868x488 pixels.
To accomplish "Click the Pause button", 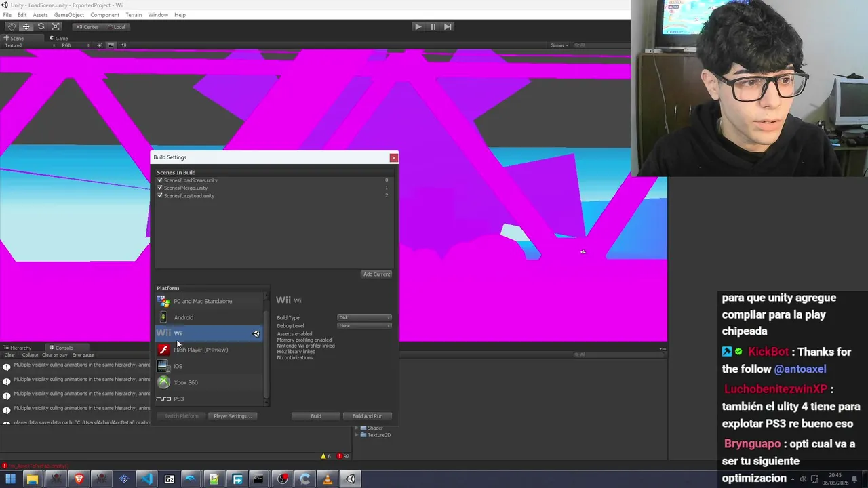I will point(433,26).
